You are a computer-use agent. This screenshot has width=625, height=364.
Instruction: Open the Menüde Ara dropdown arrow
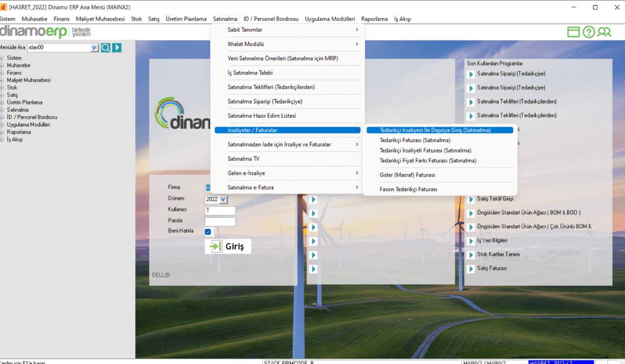tap(94, 48)
